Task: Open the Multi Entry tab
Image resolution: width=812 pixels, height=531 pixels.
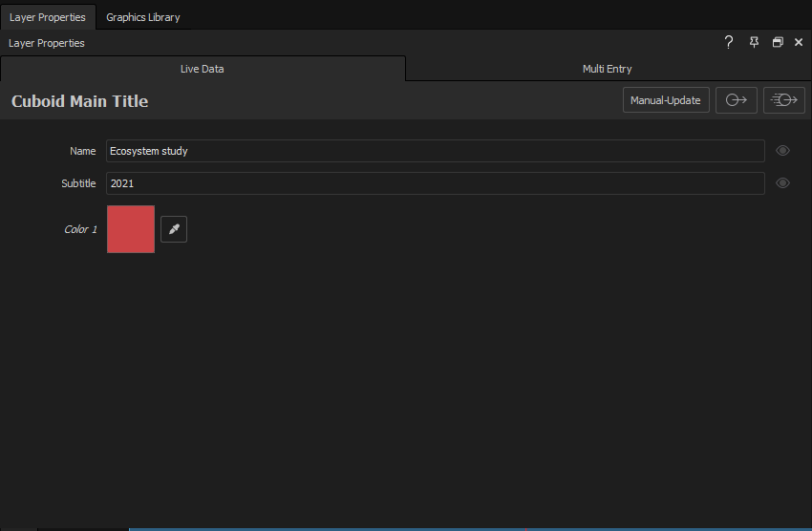Action: click(608, 69)
